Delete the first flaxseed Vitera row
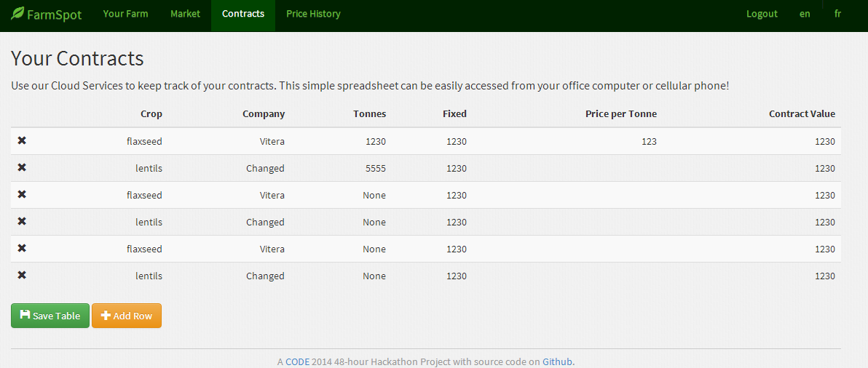 pos(22,140)
